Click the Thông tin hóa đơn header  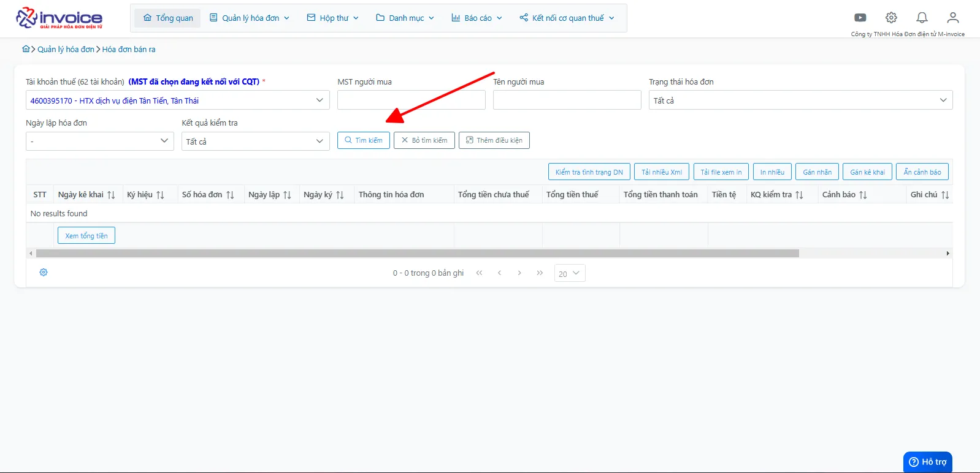pyautogui.click(x=391, y=194)
